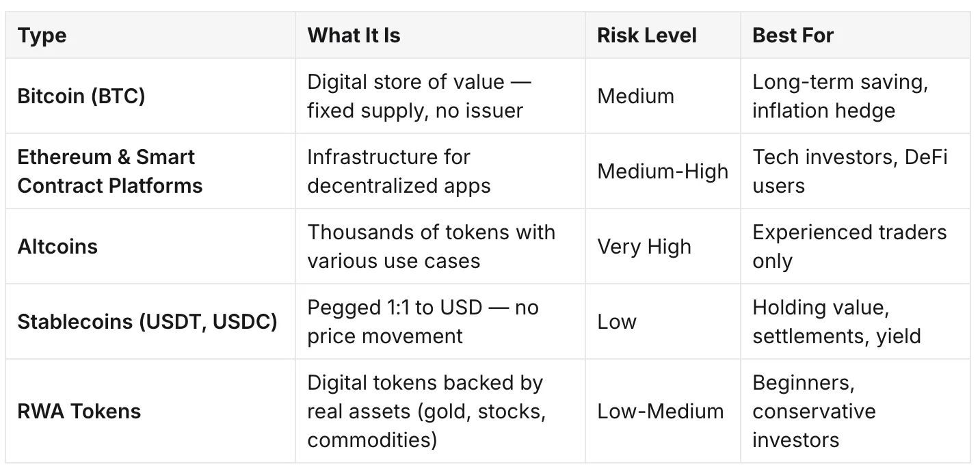Click Long-term saving, inflation hedge cell
This screenshot has height=471, width=980.
click(x=840, y=96)
